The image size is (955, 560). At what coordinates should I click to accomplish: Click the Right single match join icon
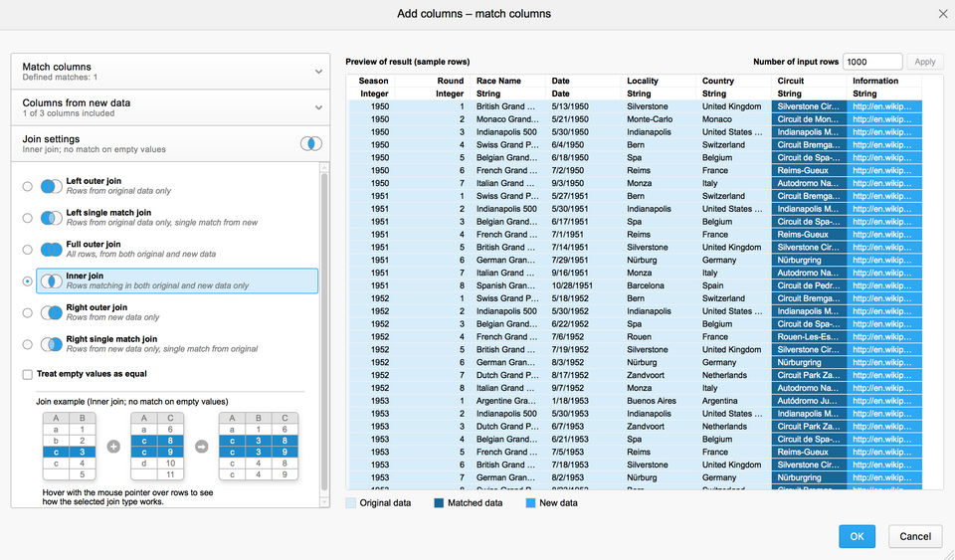point(51,345)
